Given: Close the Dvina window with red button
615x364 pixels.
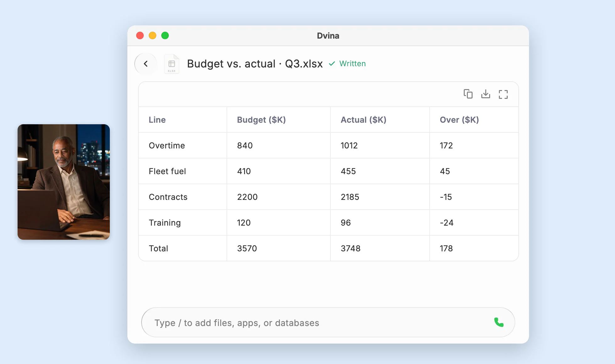Looking at the screenshot, I should pyautogui.click(x=140, y=35).
